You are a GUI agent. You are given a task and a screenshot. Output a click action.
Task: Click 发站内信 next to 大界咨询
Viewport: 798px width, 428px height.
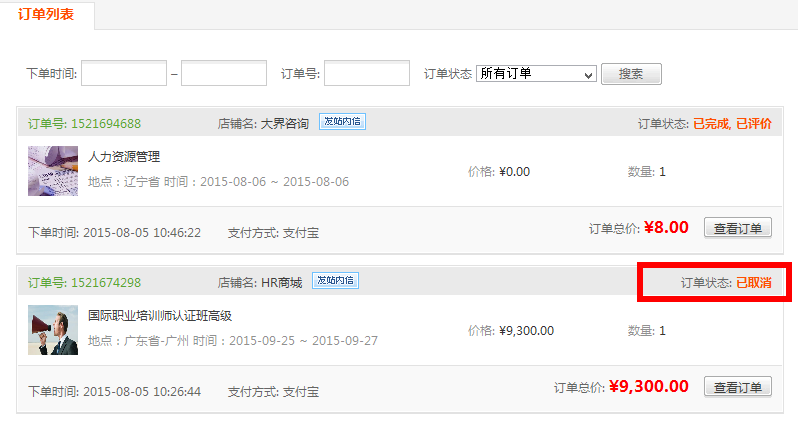342,122
